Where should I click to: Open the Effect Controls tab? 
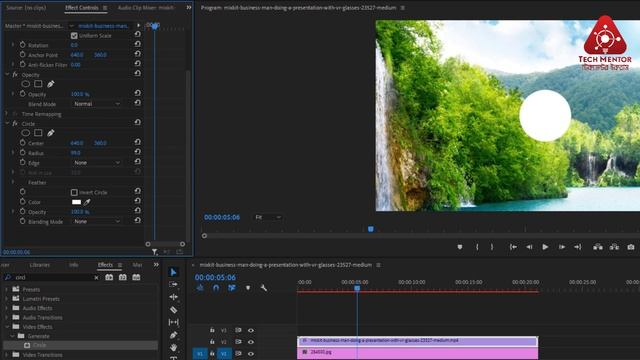tap(82, 8)
